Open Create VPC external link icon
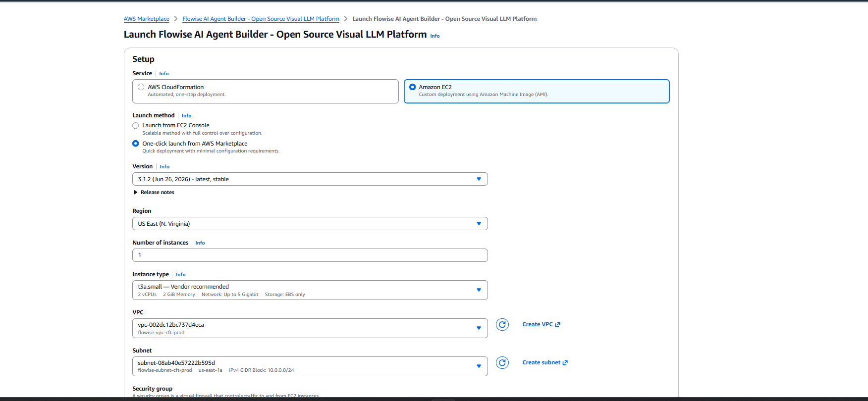The width and height of the screenshot is (868, 401). 558,325
